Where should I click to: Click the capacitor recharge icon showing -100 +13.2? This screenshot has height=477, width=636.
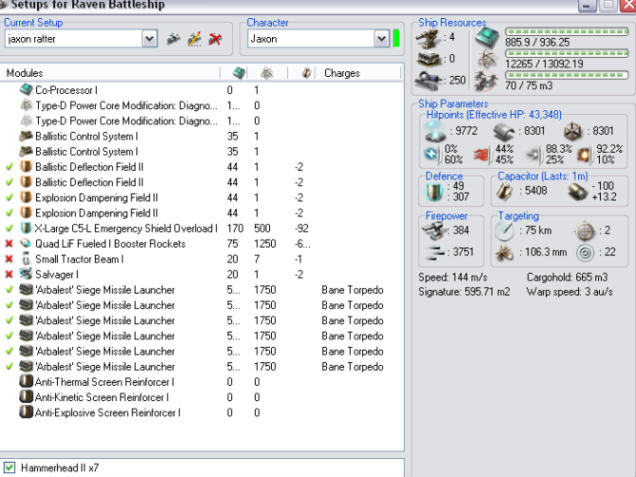pyautogui.click(x=578, y=191)
